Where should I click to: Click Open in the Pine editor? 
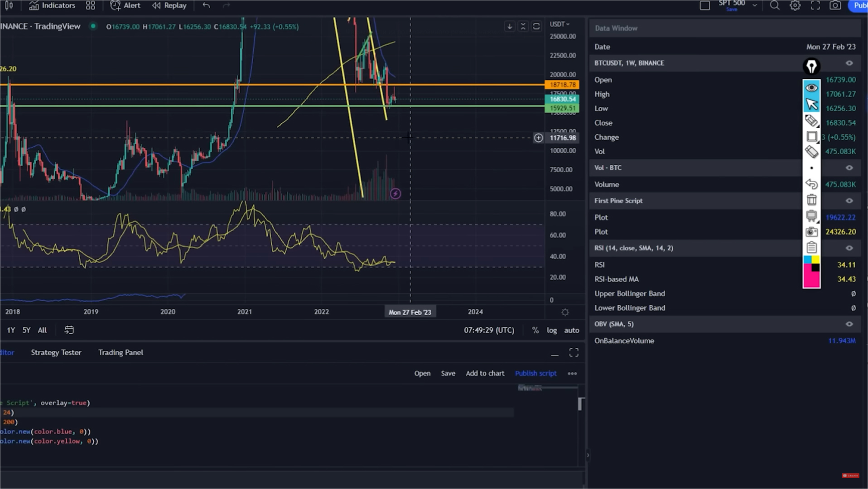[x=422, y=373]
